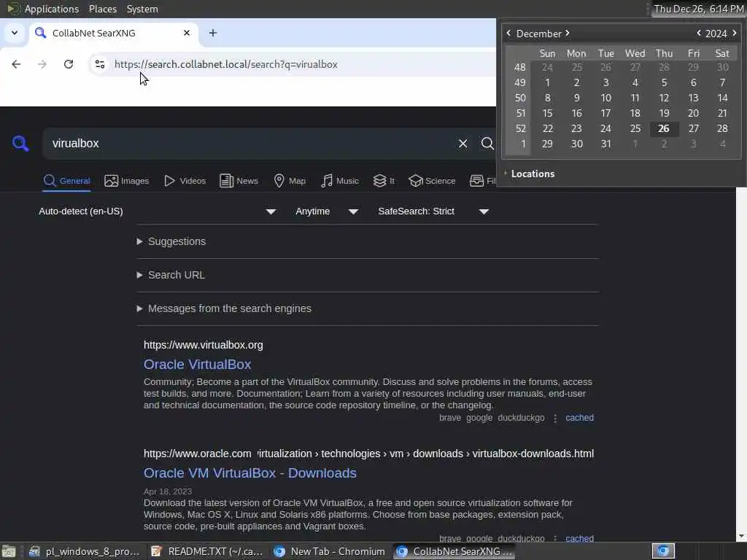Click brave engine label of first result
This screenshot has width=747, height=560.
coord(449,418)
